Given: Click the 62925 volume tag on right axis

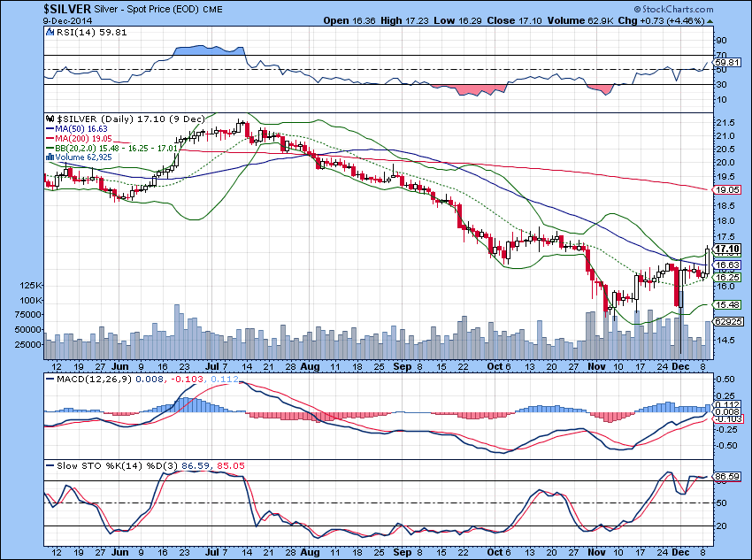Looking at the screenshot, I should coord(729,321).
